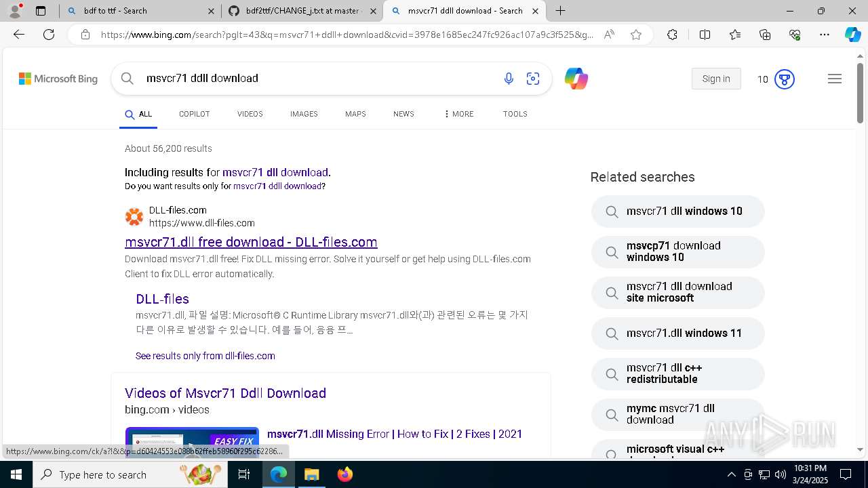Open the Collections icon
868x488 pixels.
point(765,35)
